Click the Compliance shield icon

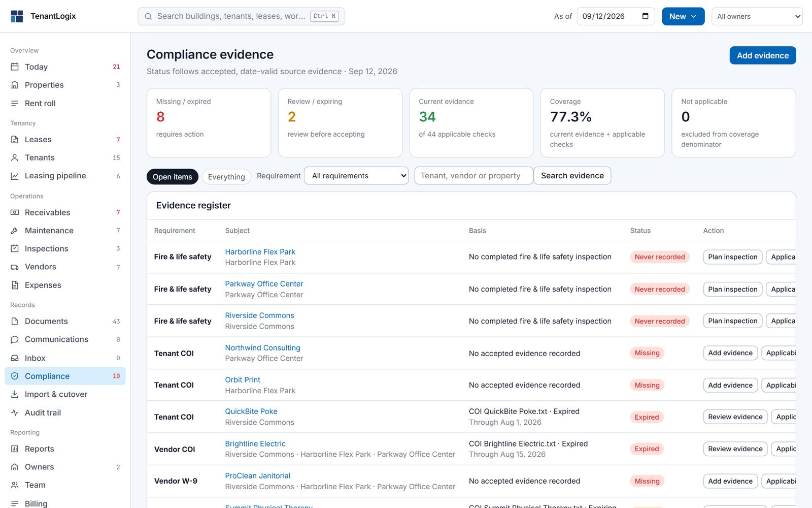tap(15, 376)
